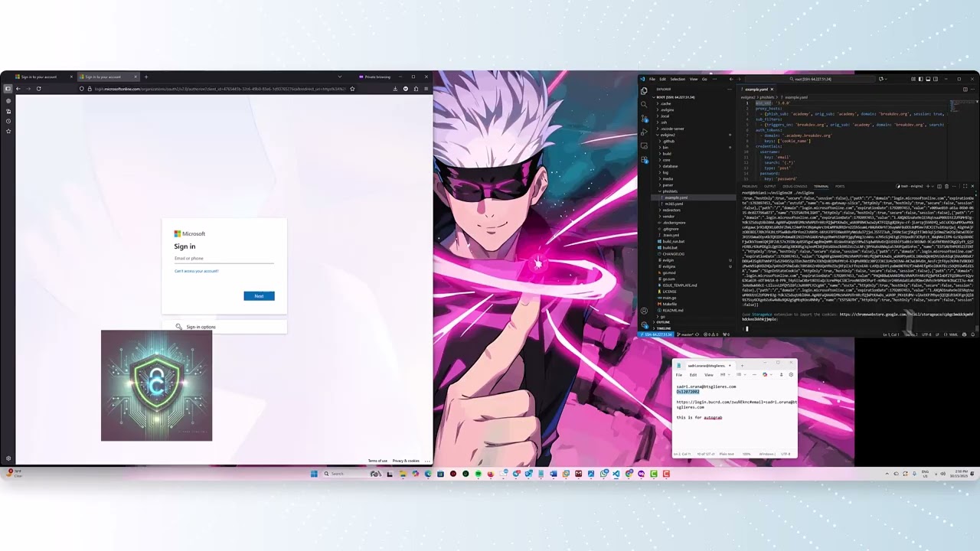Open VS Code Accounts icon in activity bar
Screen dimensions: 980x551
pos(644,311)
